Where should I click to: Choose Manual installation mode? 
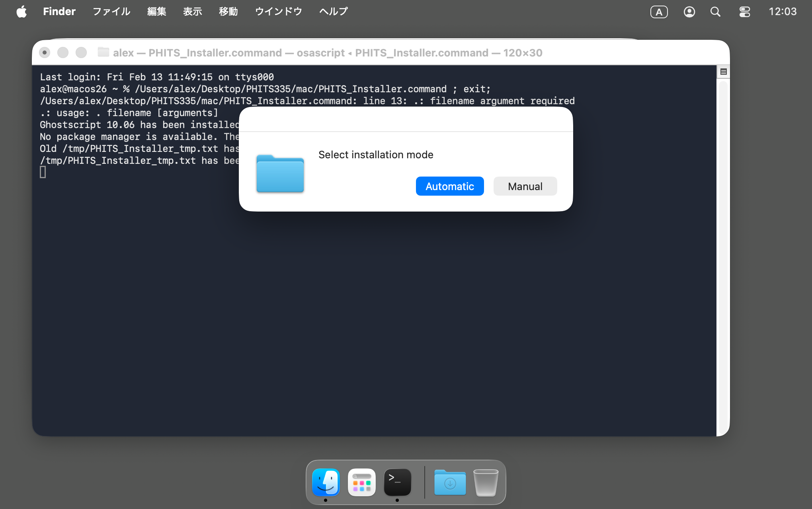525,186
